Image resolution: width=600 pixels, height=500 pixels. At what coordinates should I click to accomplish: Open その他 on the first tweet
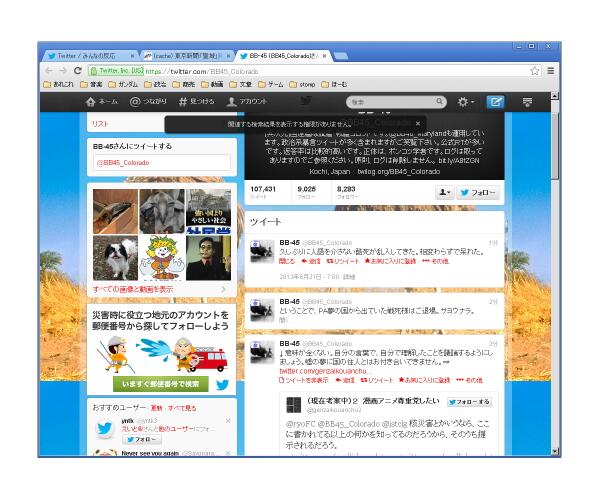click(x=435, y=261)
